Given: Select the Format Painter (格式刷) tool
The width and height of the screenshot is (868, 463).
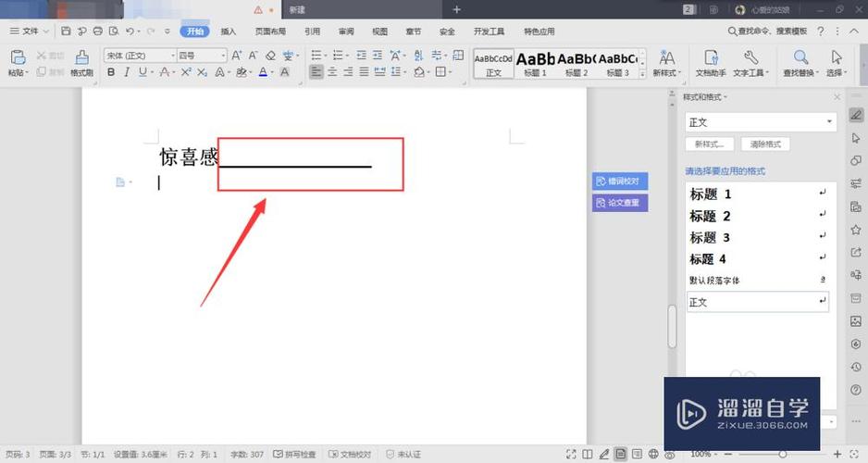Looking at the screenshot, I should pos(82,63).
